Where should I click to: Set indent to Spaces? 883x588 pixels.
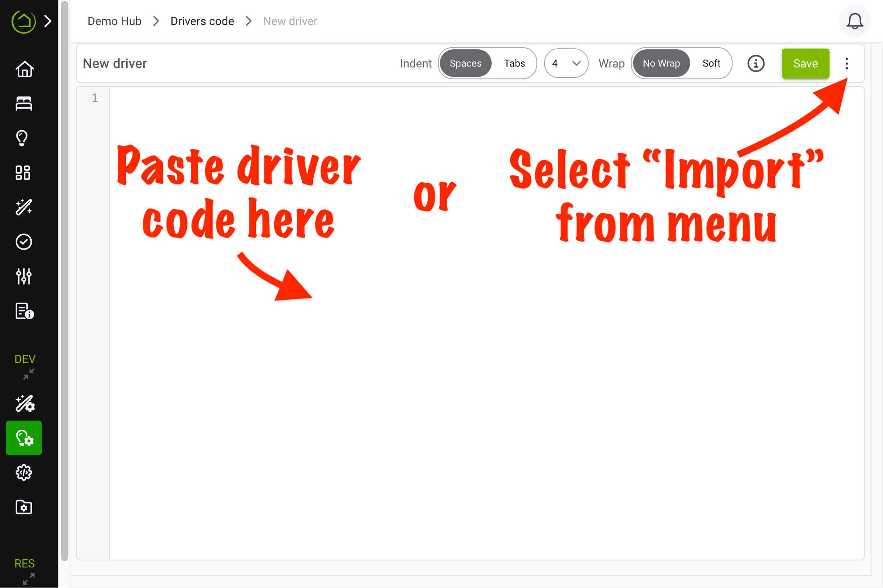(465, 63)
